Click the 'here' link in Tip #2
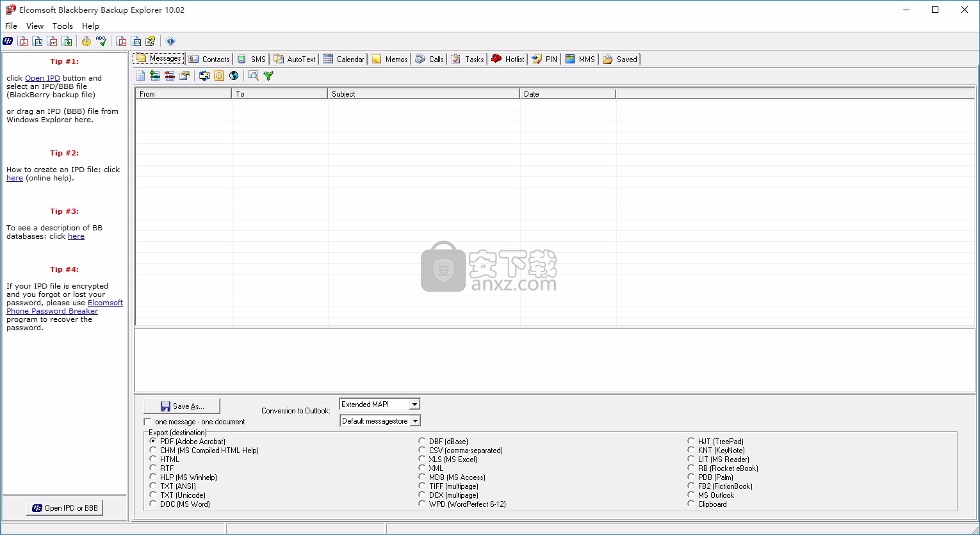 15,178
